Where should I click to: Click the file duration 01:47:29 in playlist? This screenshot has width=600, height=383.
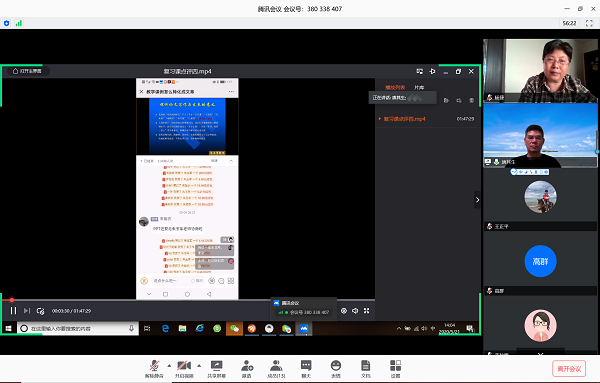465,119
